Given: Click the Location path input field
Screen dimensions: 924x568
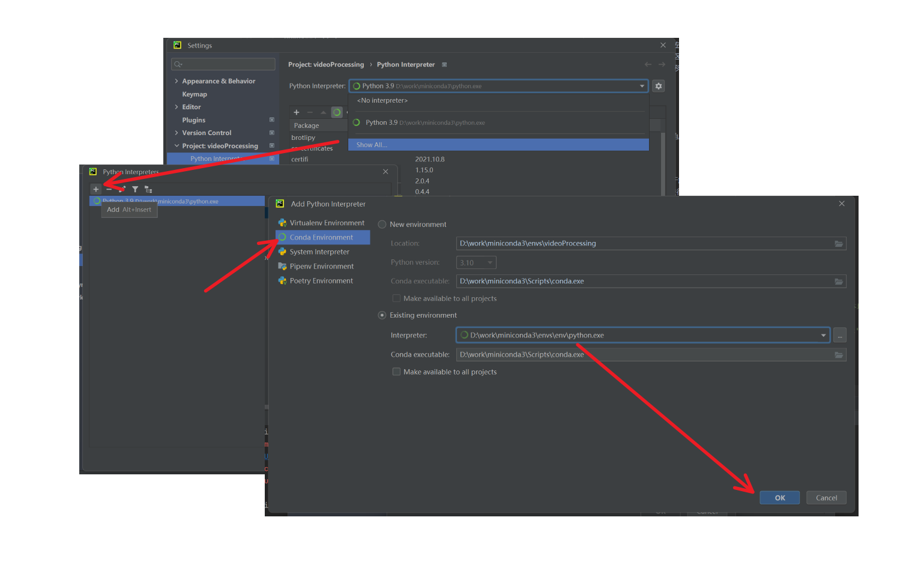Looking at the screenshot, I should [x=651, y=243].
